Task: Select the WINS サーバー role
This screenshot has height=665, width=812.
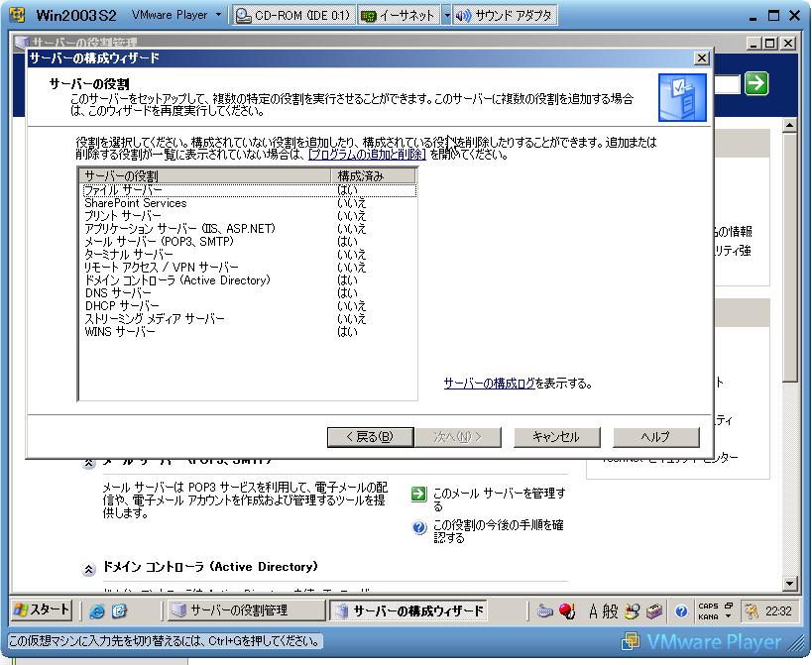Action: click(249, 332)
